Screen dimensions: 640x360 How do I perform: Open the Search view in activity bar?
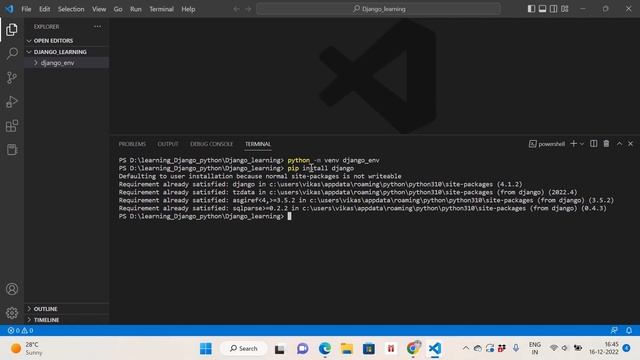[12, 53]
